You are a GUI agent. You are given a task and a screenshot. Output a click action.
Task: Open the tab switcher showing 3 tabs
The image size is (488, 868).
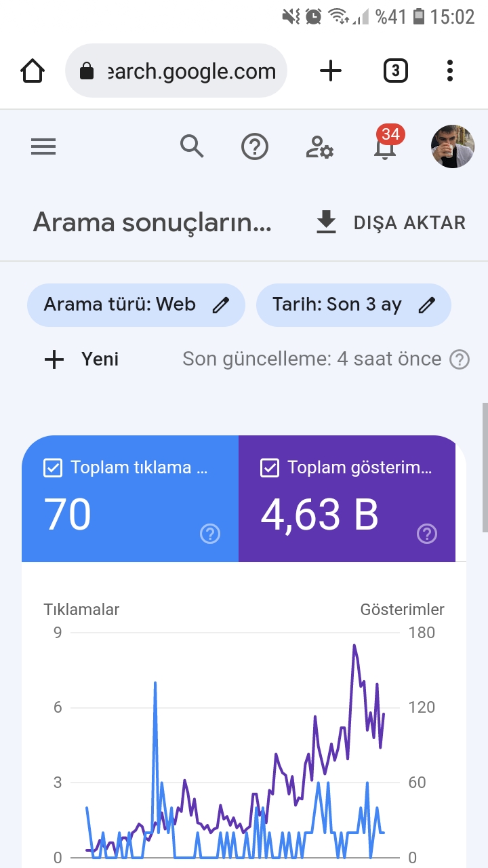tap(395, 71)
